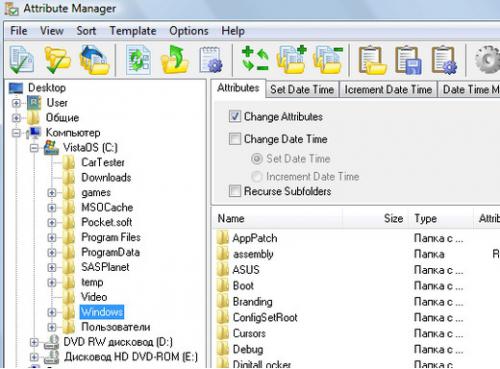
Task: Select the Cursors folder in the file list
Action: coord(249,333)
